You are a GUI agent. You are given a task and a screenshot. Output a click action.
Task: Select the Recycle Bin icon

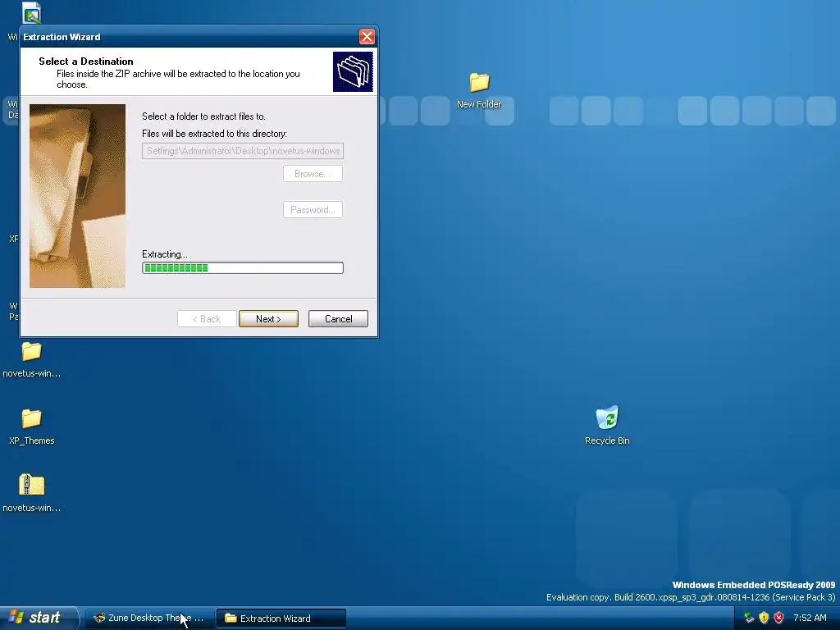point(607,426)
